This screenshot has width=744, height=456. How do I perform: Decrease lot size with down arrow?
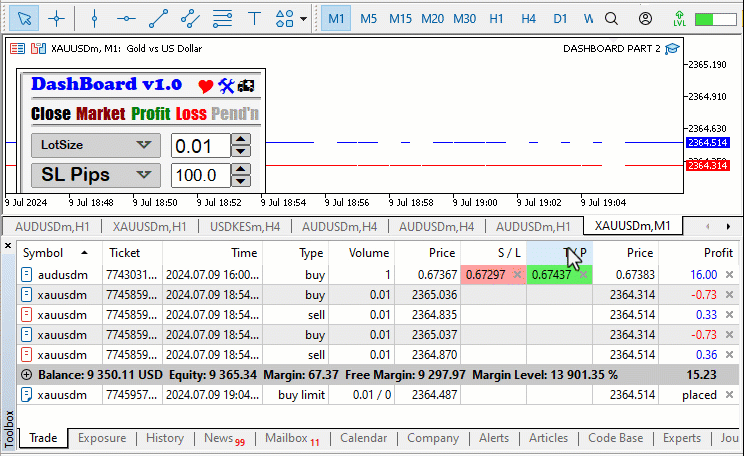click(x=241, y=151)
